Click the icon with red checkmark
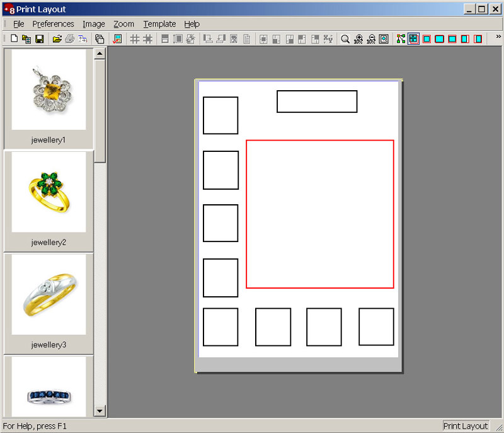Screen dimensions: 504x433 (117, 39)
